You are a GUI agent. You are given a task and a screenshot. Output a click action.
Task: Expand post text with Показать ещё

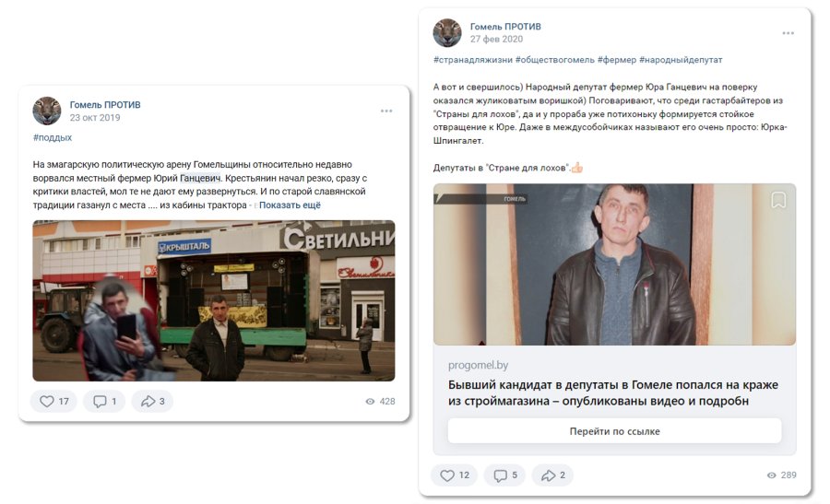[290, 205]
